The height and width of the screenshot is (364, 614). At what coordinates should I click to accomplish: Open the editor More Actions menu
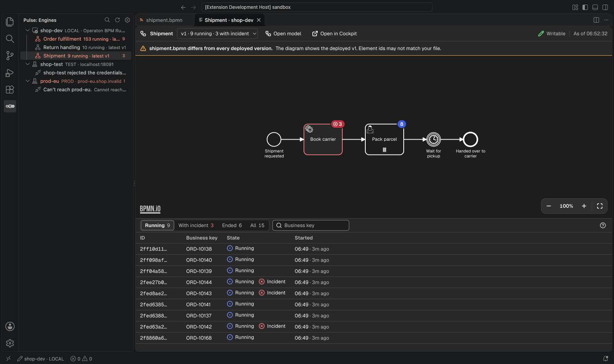coord(606,20)
